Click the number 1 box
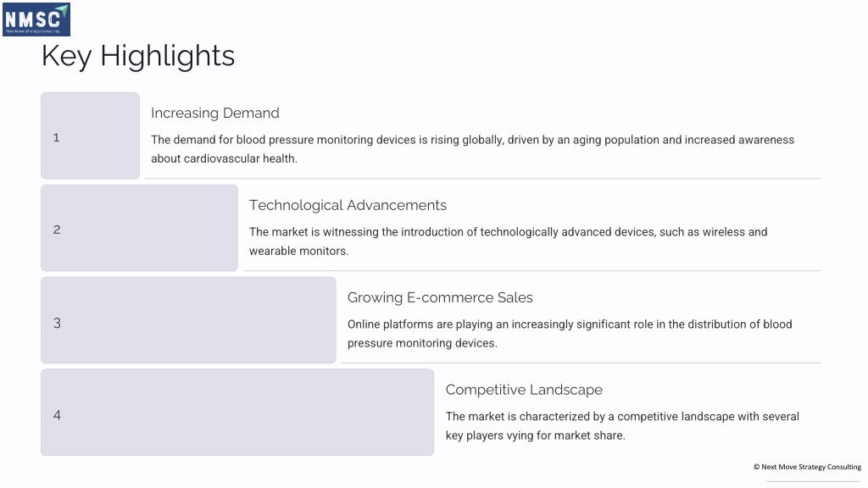The height and width of the screenshot is (488, 868). [x=90, y=136]
